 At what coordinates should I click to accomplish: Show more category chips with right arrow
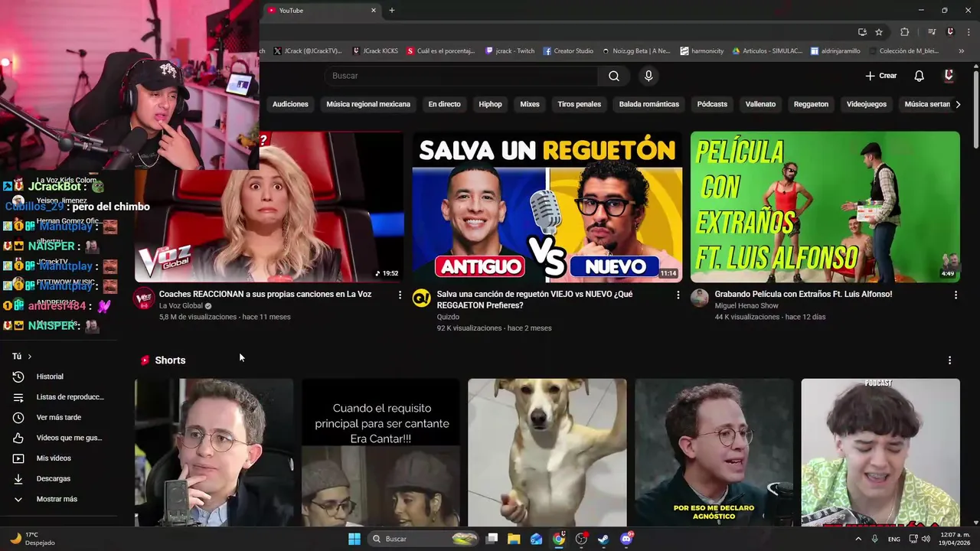coord(958,104)
